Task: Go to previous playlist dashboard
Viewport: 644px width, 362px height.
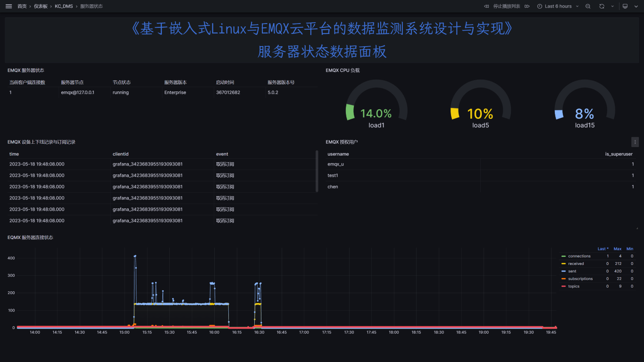Action: pos(486,6)
